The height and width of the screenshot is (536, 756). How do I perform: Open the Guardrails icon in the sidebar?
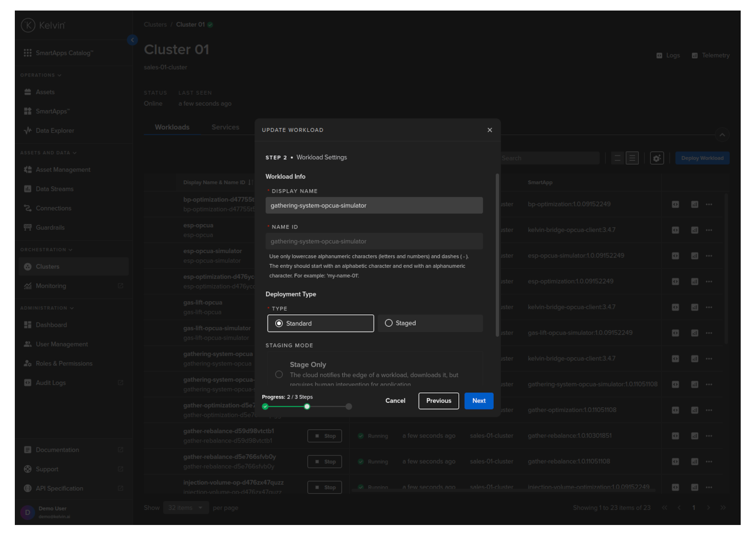(28, 228)
